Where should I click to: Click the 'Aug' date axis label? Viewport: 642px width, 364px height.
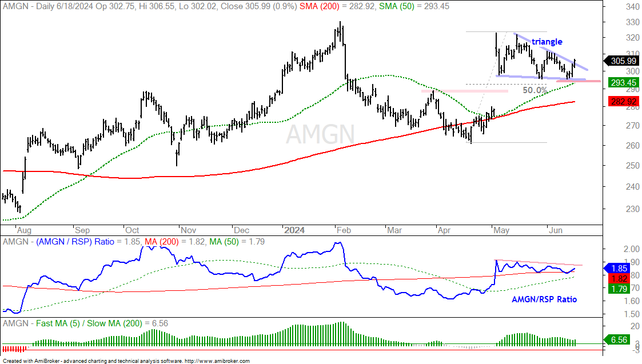click(x=24, y=230)
